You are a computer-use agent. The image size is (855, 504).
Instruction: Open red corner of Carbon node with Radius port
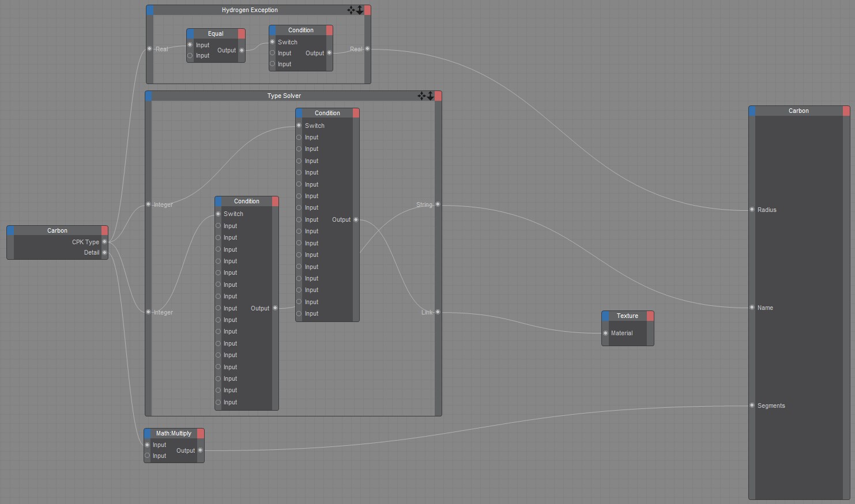[846, 111]
